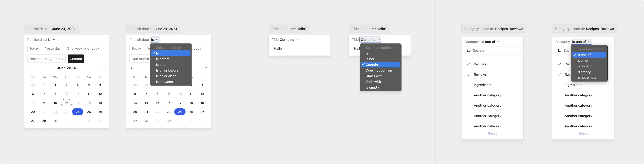
Task: Click chevron beside 'Is one of' in first Category panel
Action: [x=498, y=42]
